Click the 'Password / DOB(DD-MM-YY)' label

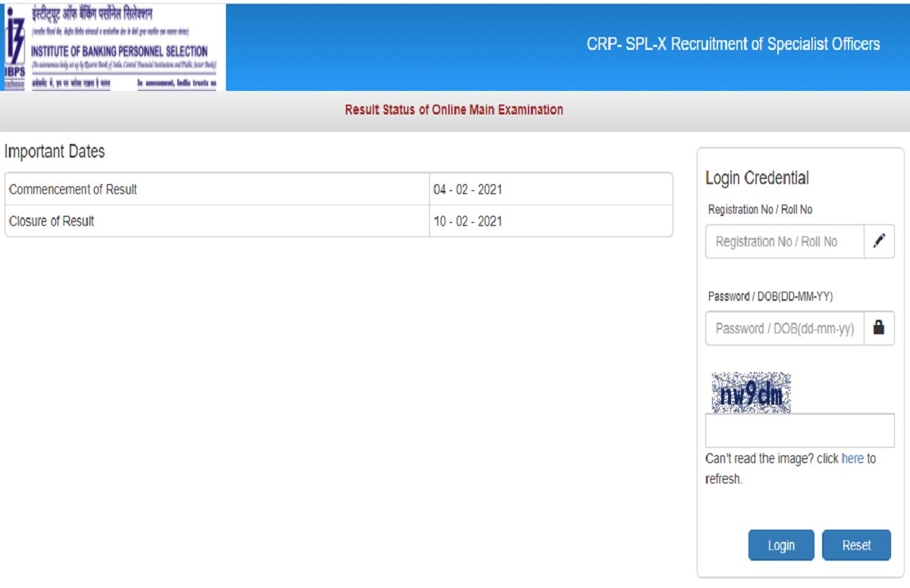point(770,296)
